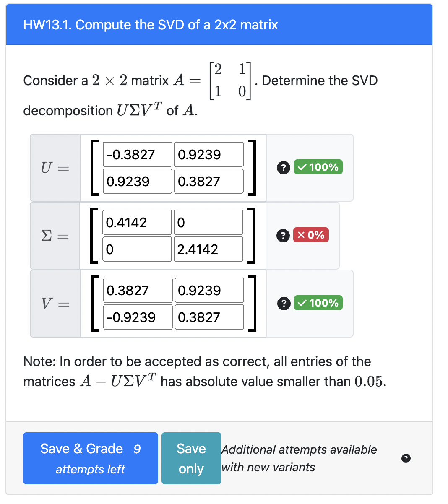Click the help icon beside matrix V
The width and height of the screenshot is (448, 504).
click(x=283, y=303)
